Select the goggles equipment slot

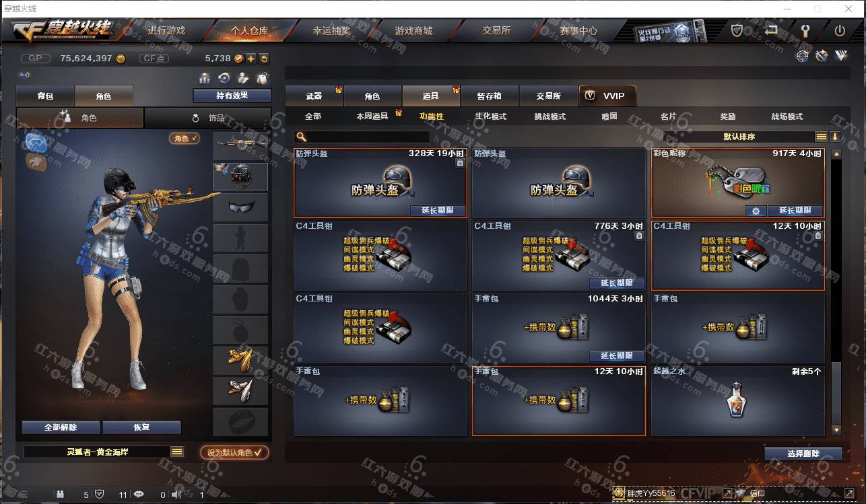[x=240, y=207]
